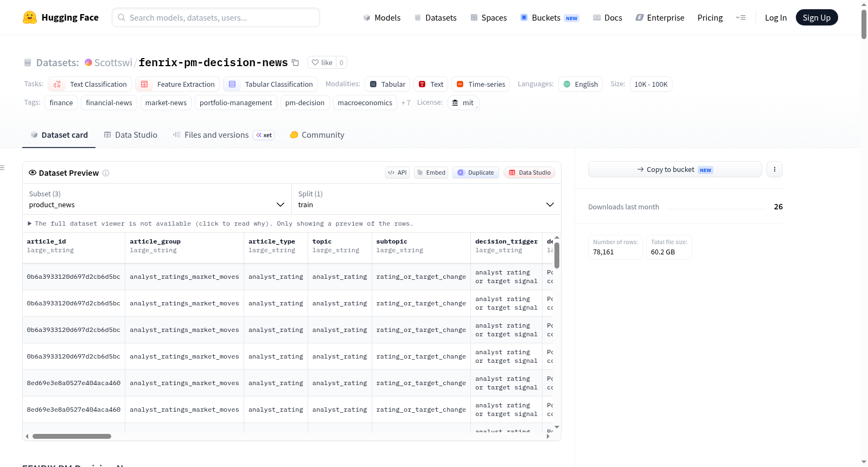Expand the +7 more tags

coord(406,103)
